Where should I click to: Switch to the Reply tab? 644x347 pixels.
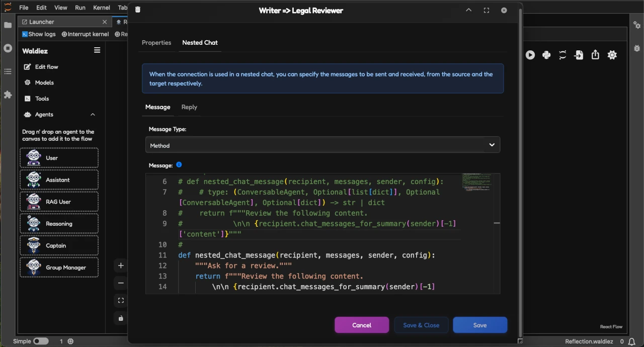(189, 107)
